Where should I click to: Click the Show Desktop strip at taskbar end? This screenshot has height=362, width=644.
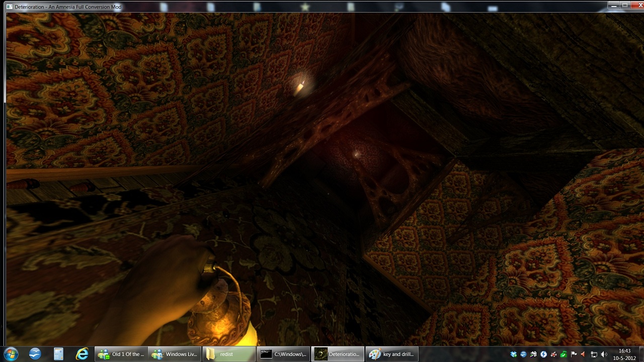click(641, 354)
